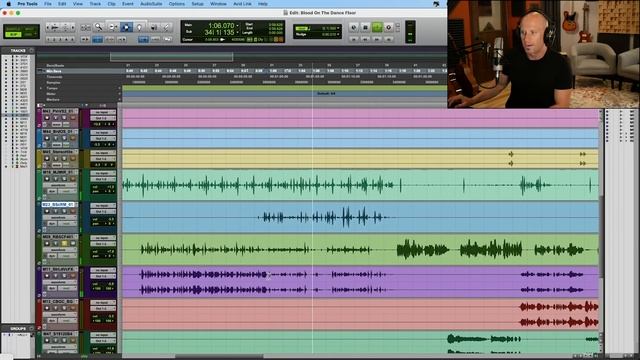Open the Setup menu
The image size is (640, 360).
(197, 4)
